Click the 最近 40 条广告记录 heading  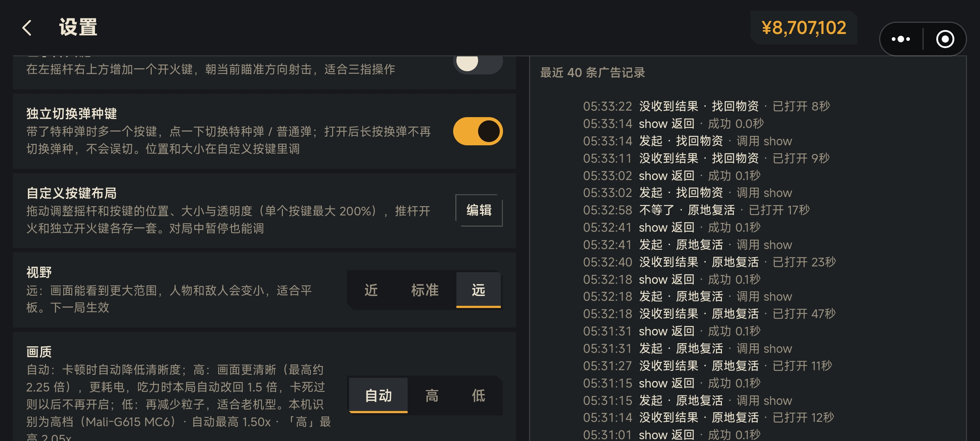[592, 72]
